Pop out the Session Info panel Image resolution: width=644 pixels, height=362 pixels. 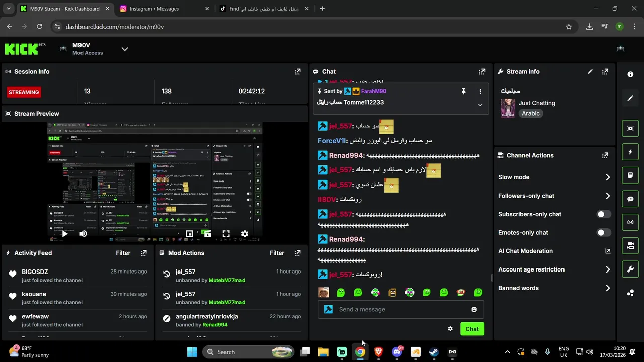tap(297, 72)
